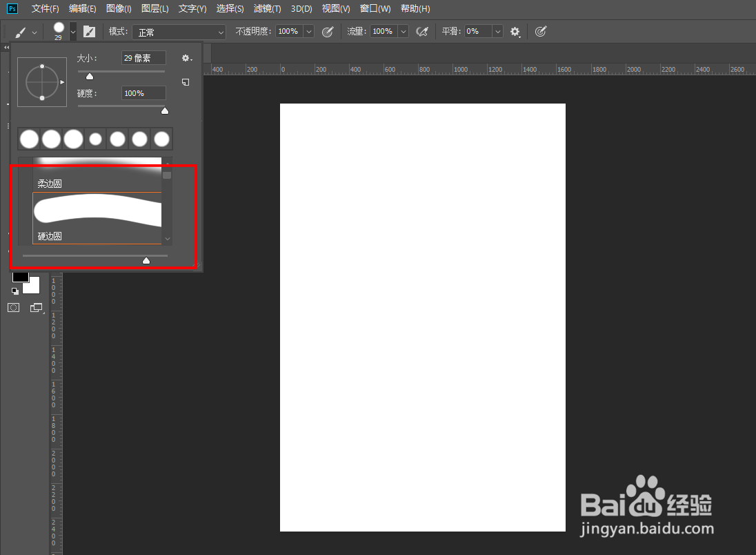Click the brush angle and roundness widget
Screen dimensions: 756x555
[x=42, y=82]
